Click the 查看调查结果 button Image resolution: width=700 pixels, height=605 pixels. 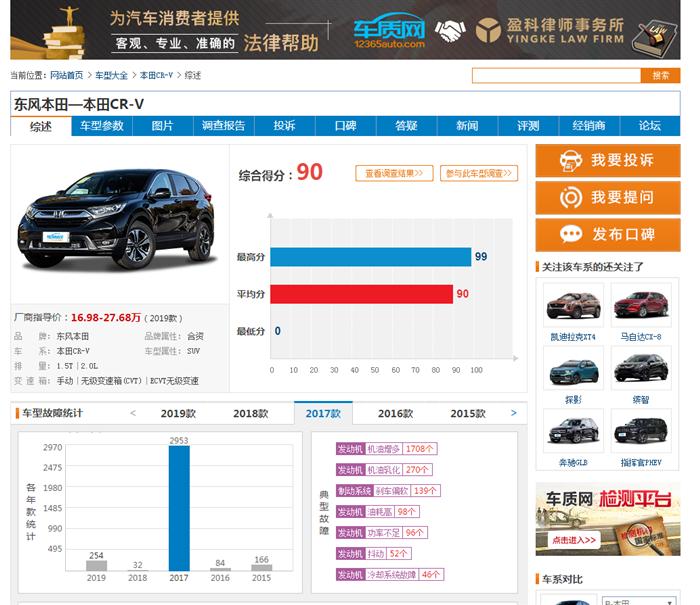[394, 173]
